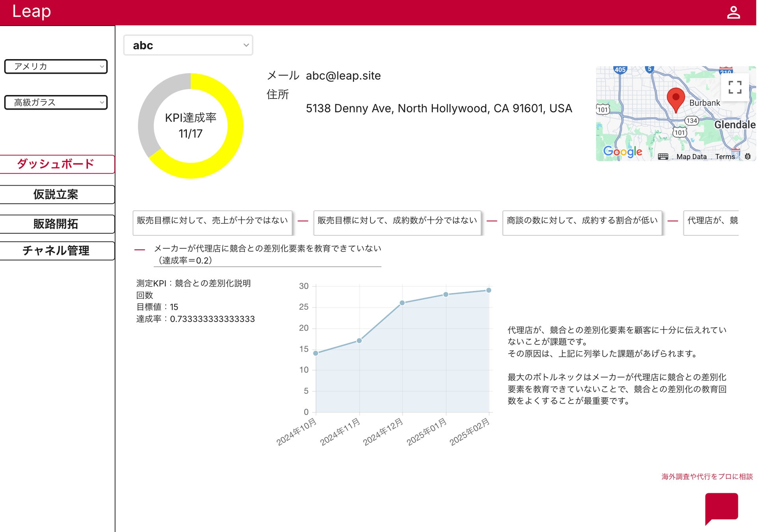Open the アメリカ country dropdown
765x532 pixels.
pos(56,67)
